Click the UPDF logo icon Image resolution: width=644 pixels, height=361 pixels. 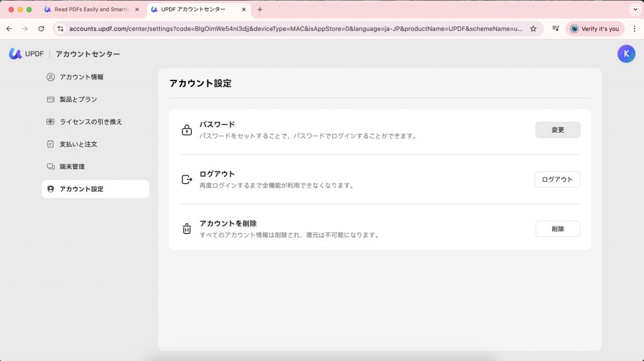[x=15, y=54]
